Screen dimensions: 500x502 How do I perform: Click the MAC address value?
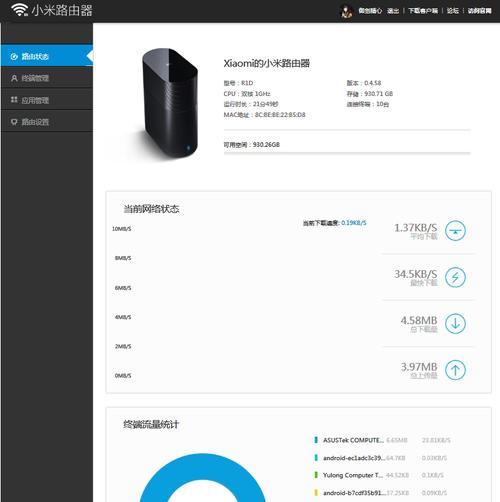280,115
